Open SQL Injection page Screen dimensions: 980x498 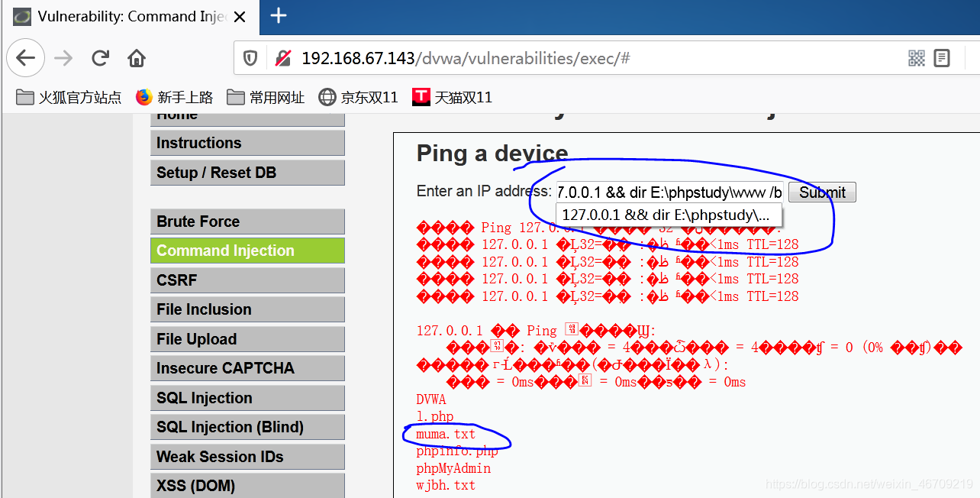(x=247, y=398)
